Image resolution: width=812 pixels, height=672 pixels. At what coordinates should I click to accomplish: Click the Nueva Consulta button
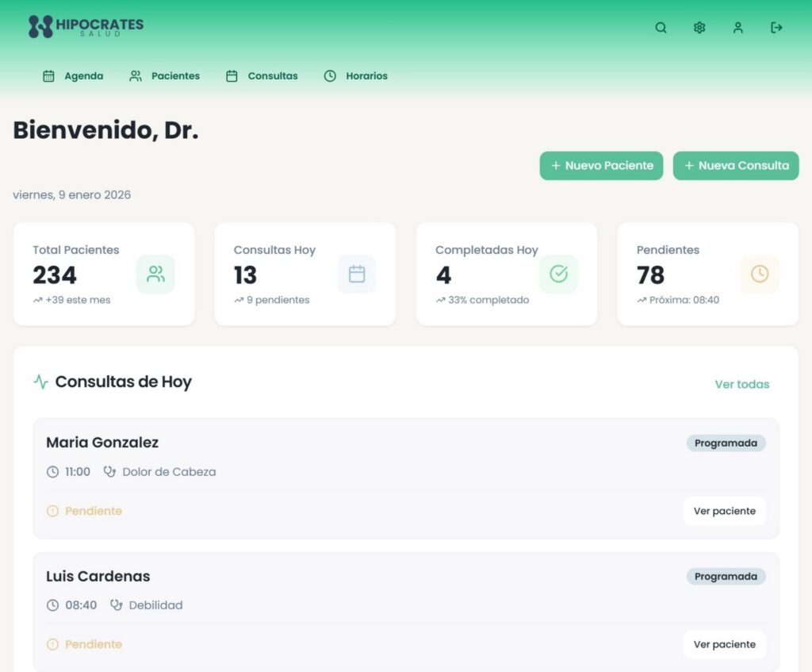736,166
